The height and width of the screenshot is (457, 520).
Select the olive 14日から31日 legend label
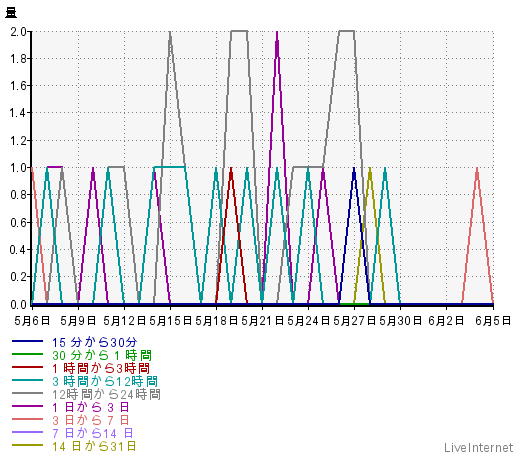(94, 446)
